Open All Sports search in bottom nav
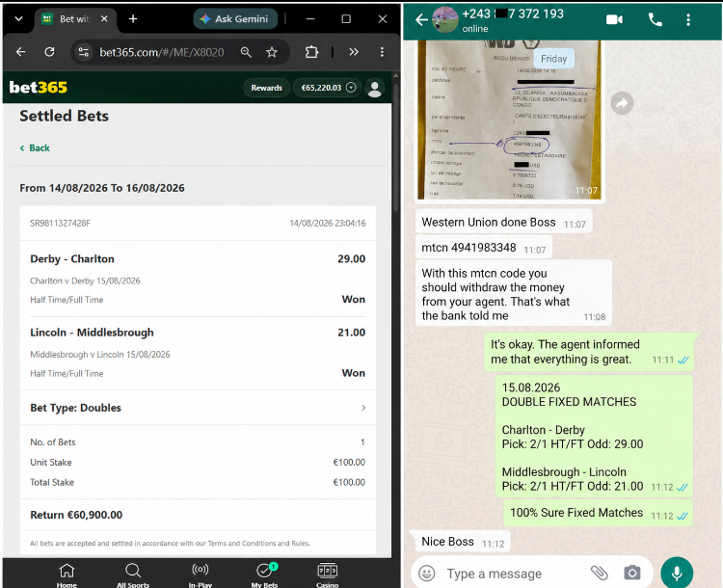723x588 pixels. pos(133,575)
